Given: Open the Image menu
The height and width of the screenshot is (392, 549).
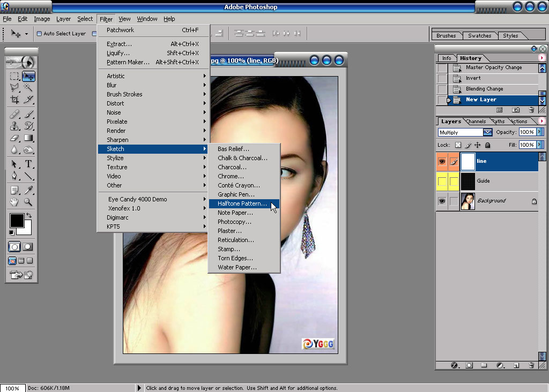Looking at the screenshot, I should tap(42, 19).
